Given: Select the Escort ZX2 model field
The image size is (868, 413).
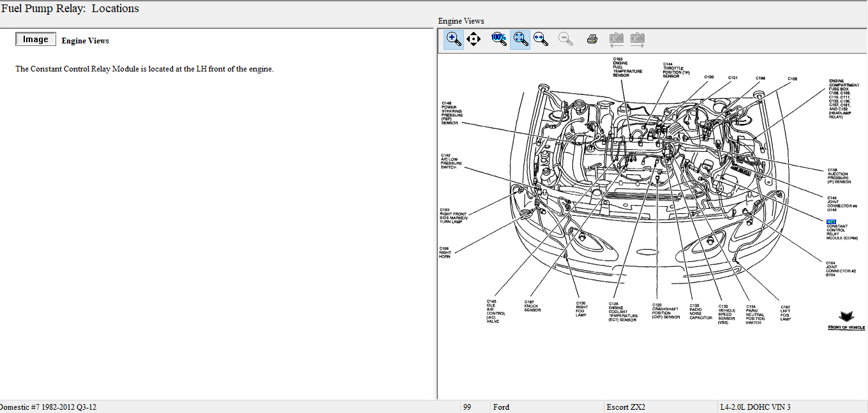Looking at the screenshot, I should pyautogui.click(x=625, y=407).
